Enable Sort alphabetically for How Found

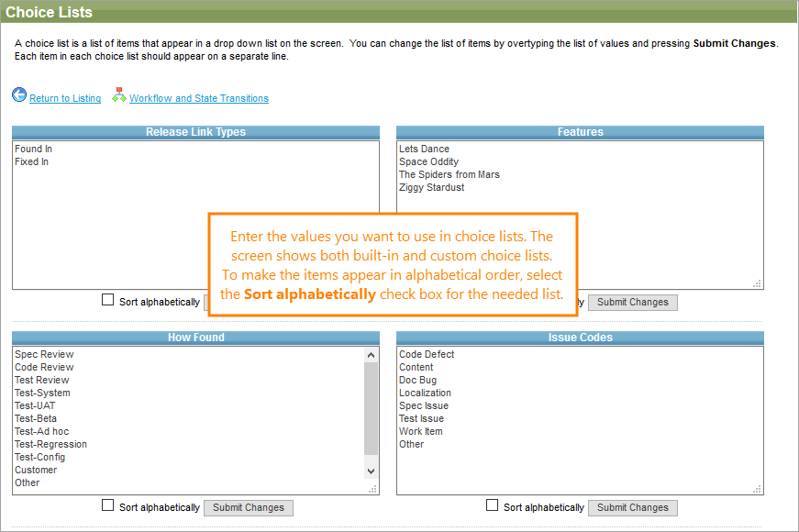coord(107,505)
